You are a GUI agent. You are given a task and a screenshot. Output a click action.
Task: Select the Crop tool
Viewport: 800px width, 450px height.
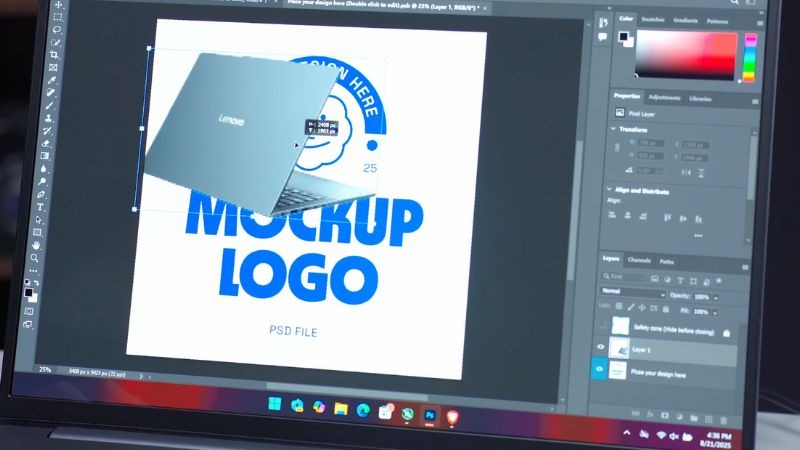pos(55,55)
